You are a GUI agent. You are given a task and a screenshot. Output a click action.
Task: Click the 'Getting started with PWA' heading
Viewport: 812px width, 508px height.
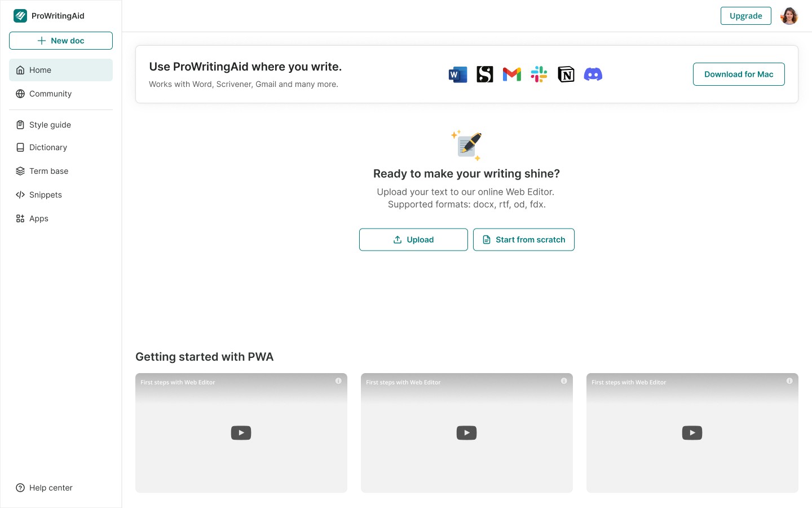pos(204,357)
